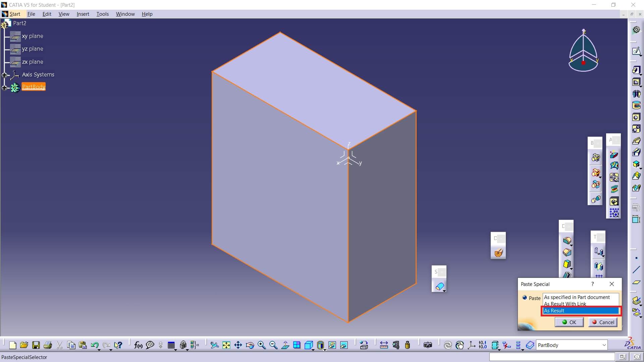Open the Tools menu
This screenshot has width=644, height=362.
102,14
